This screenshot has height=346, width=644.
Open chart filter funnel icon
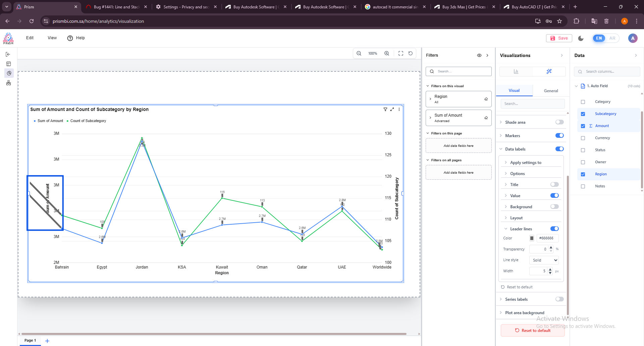pyautogui.click(x=385, y=109)
